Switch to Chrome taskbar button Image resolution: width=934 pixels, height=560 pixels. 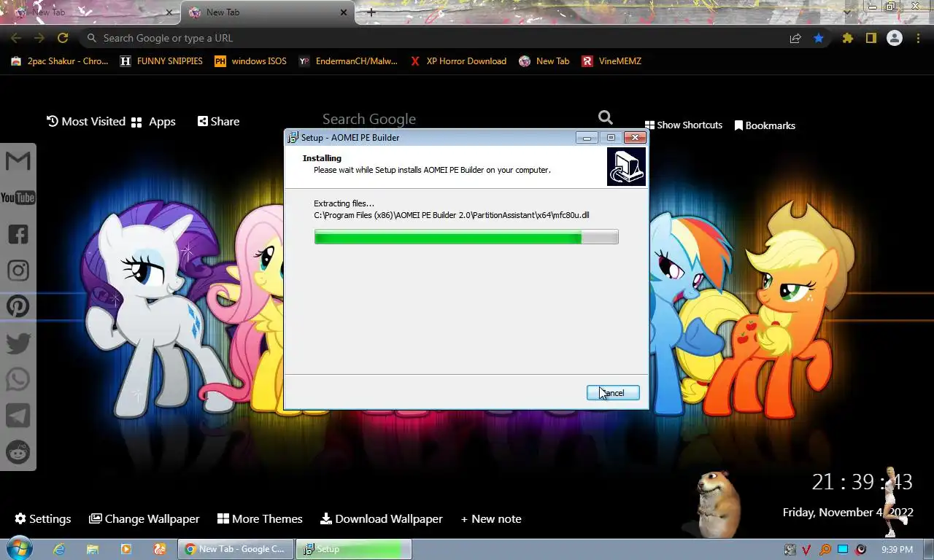click(x=236, y=549)
